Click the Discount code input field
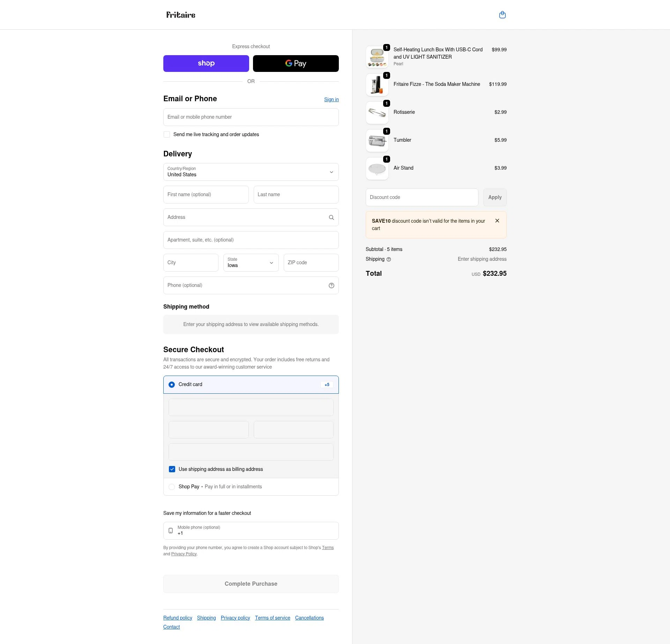Screen dimensions: 670x644 pyautogui.click(x=422, y=197)
